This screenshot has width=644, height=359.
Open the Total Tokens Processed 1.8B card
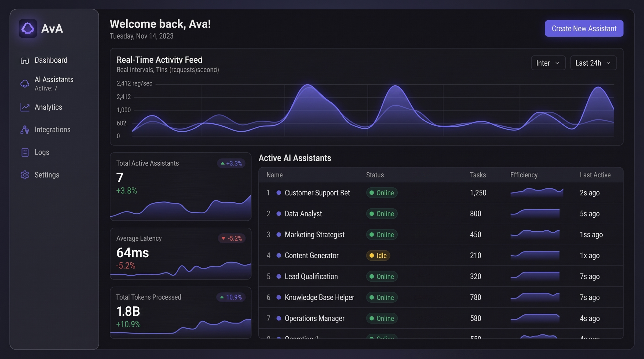coord(180,313)
